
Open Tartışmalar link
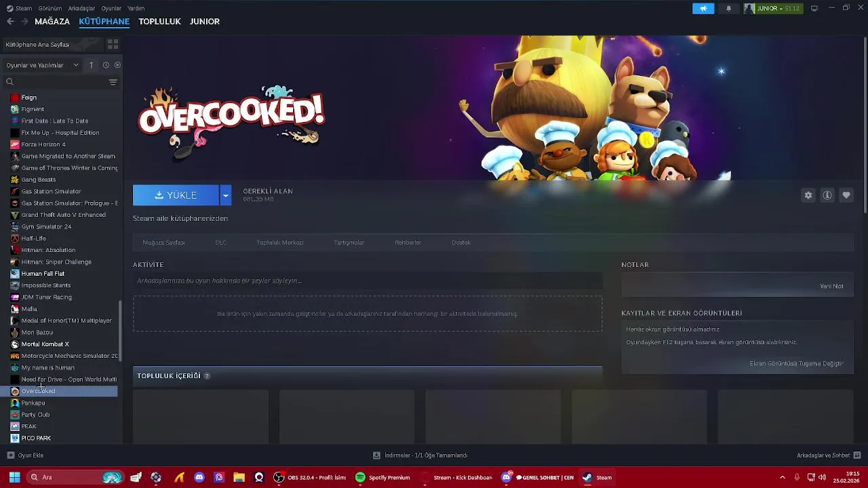(349, 243)
